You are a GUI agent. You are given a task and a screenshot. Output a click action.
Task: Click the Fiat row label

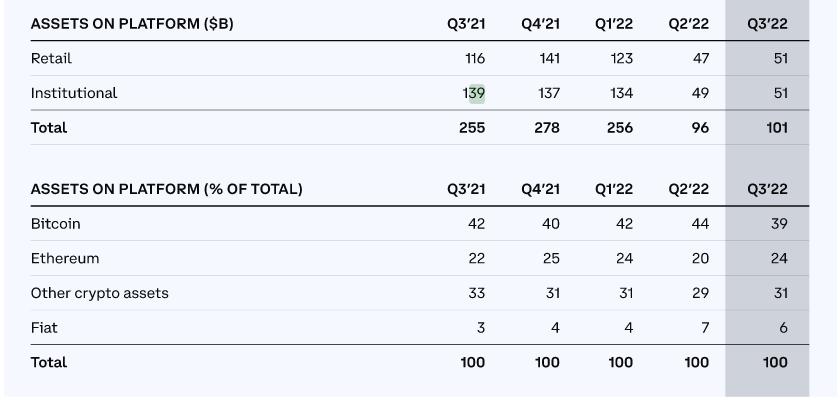tap(44, 327)
